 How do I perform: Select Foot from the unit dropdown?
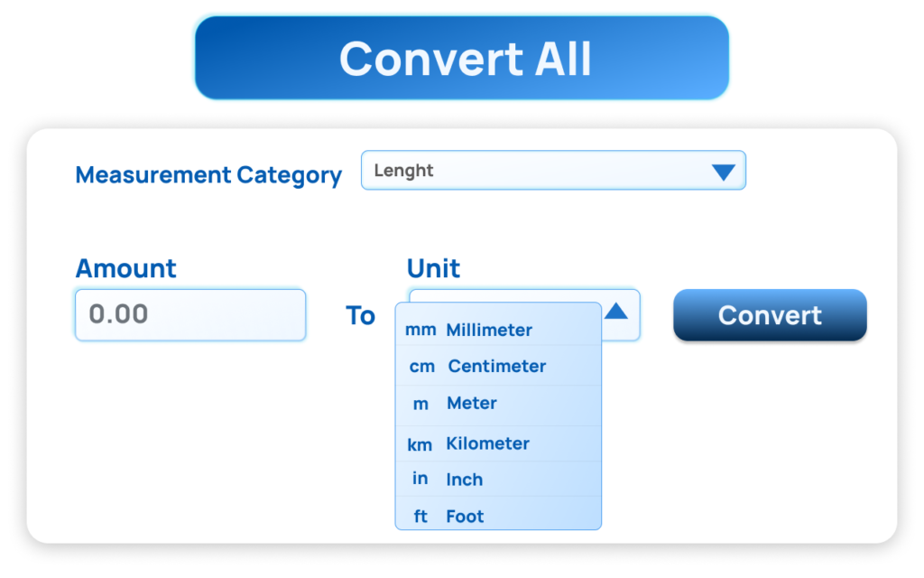tap(465, 517)
